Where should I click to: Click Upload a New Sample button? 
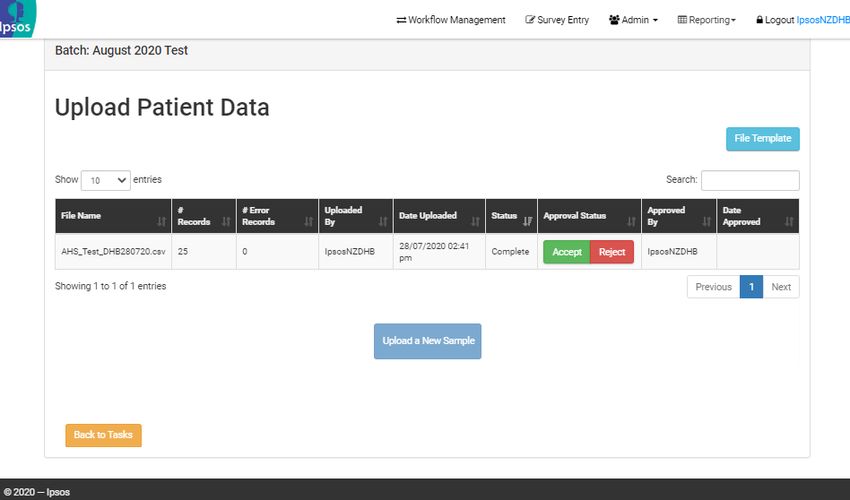tap(428, 341)
